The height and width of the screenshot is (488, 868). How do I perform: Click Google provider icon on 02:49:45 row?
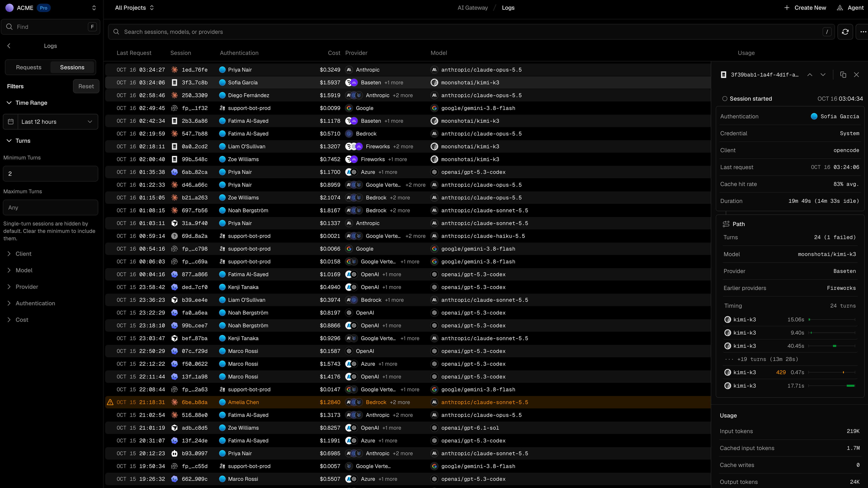pos(349,108)
